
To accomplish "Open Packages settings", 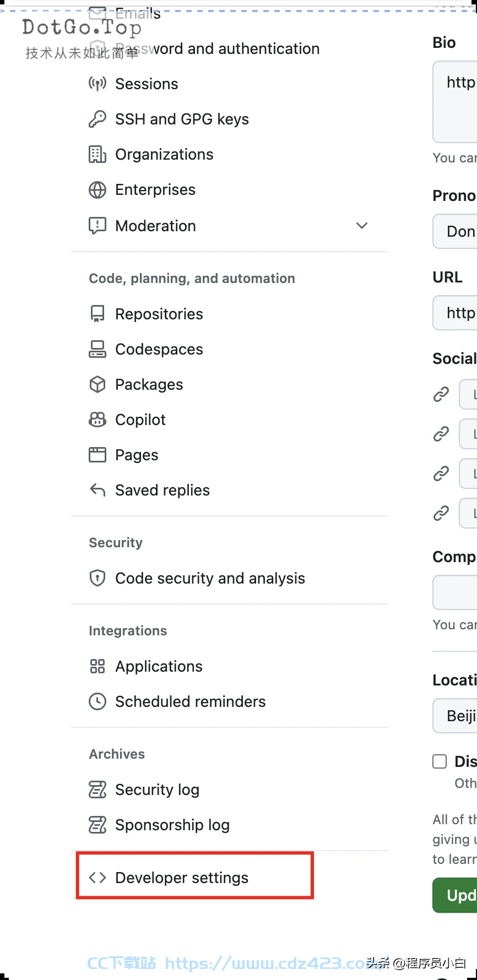I will point(149,384).
